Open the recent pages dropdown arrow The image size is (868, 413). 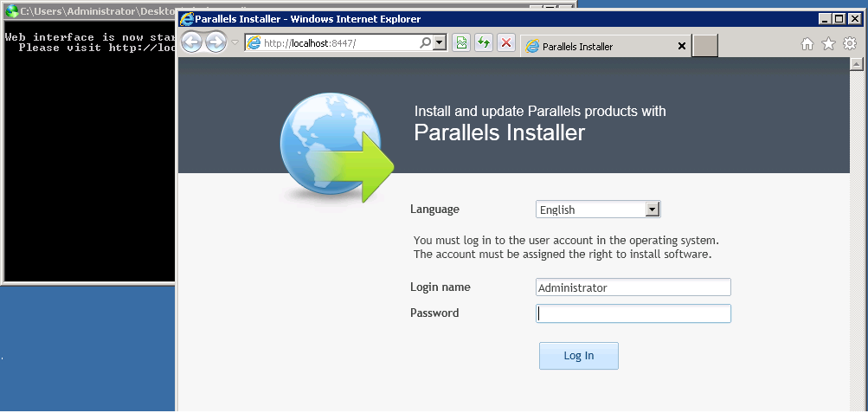pos(235,42)
